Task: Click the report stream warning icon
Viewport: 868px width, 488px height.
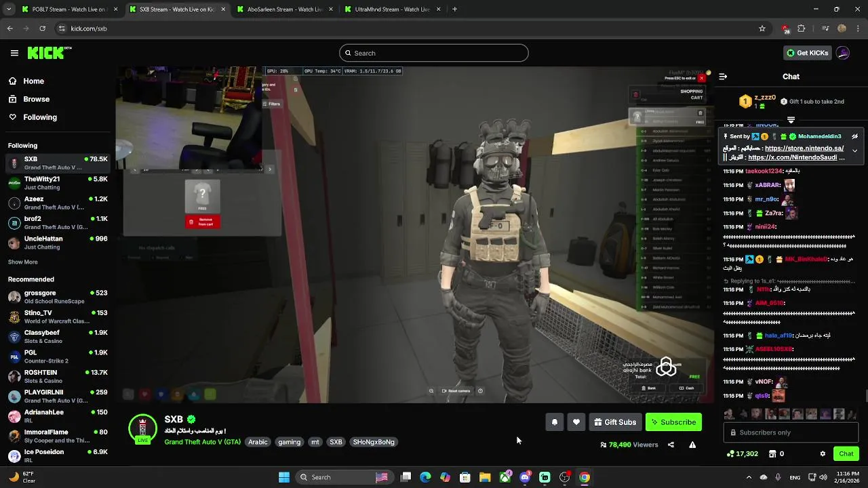Action: [x=692, y=445]
